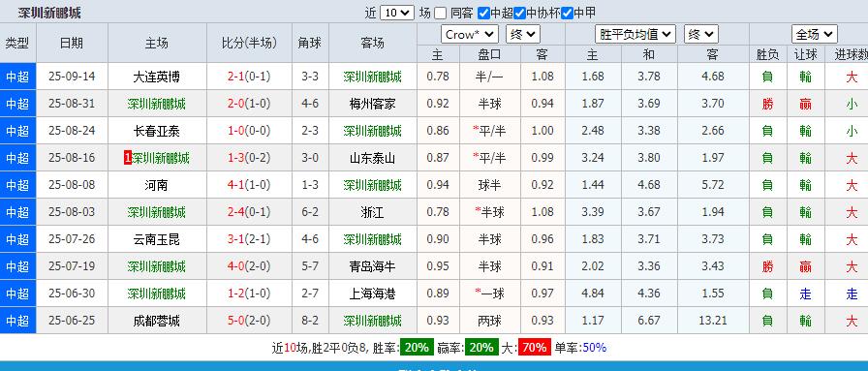Open the 全场 dropdown
This screenshot has width=868, height=371.
pos(815,34)
